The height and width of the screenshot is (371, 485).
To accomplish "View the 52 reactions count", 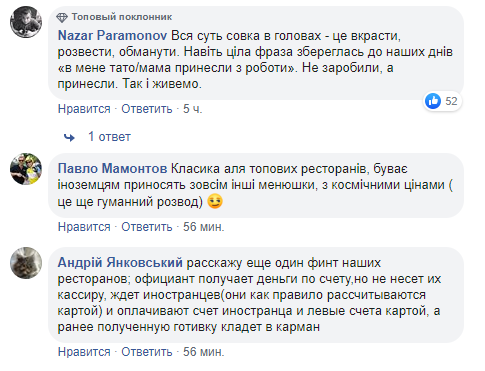I will 451,101.
